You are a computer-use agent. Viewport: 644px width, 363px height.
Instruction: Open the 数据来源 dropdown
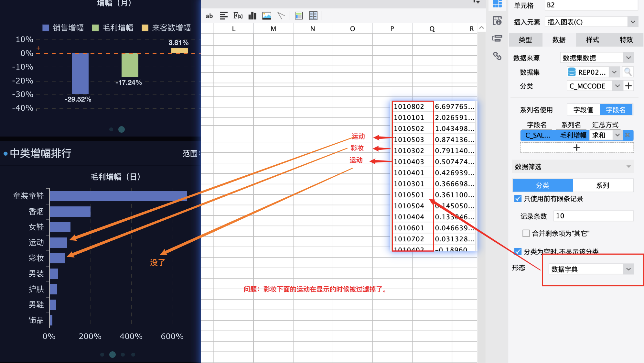pos(597,58)
